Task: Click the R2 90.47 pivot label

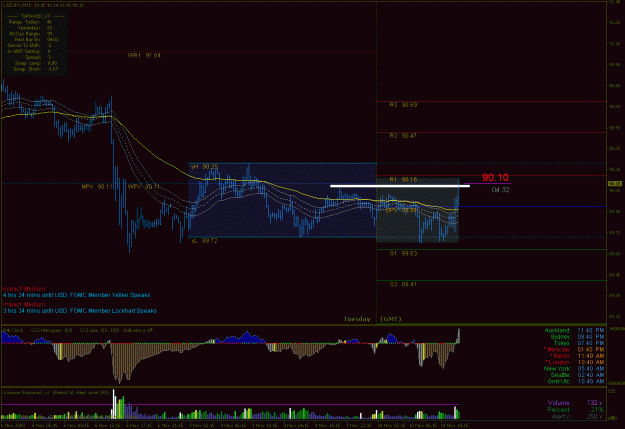Action: point(403,136)
